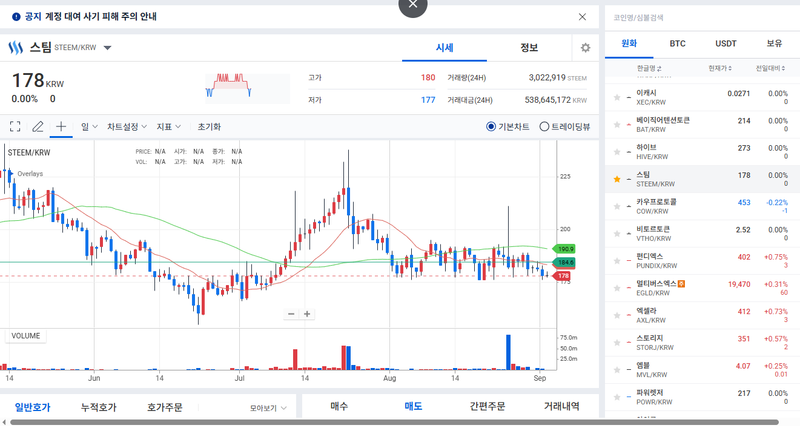Select the 보유 holdings tab
This screenshot has height=426, width=800.
(774, 44)
